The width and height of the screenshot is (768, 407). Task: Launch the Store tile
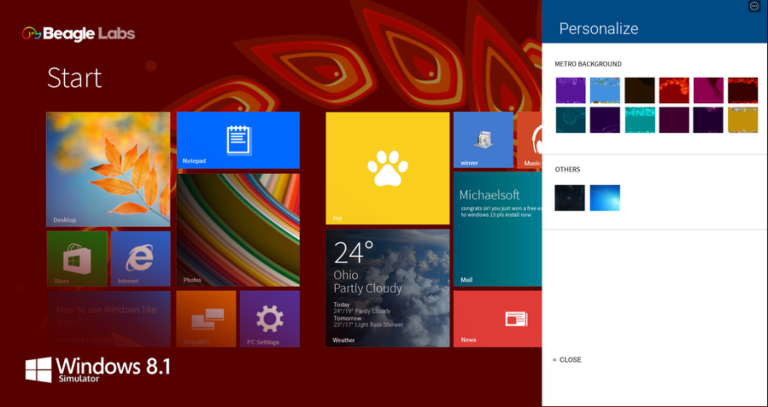(77, 259)
